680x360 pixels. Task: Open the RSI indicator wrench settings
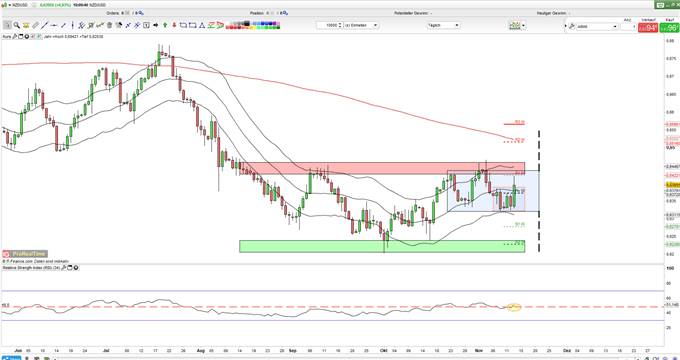pos(64,268)
